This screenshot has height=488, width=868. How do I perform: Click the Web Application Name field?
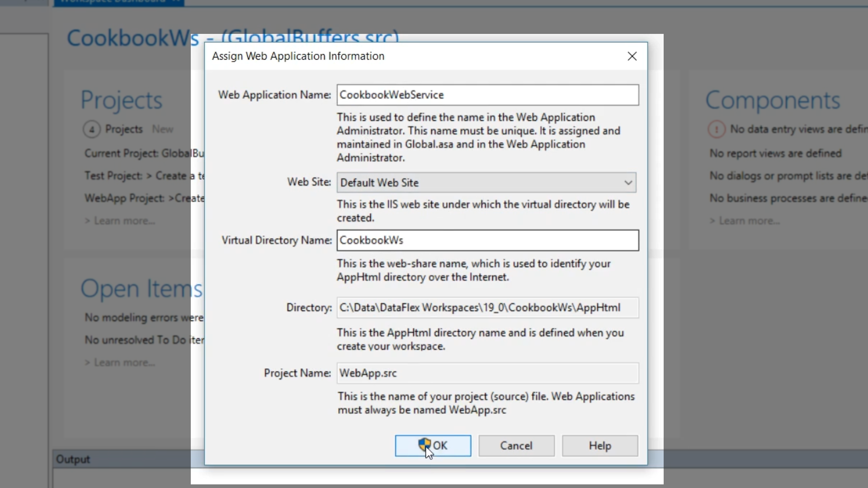(487, 95)
